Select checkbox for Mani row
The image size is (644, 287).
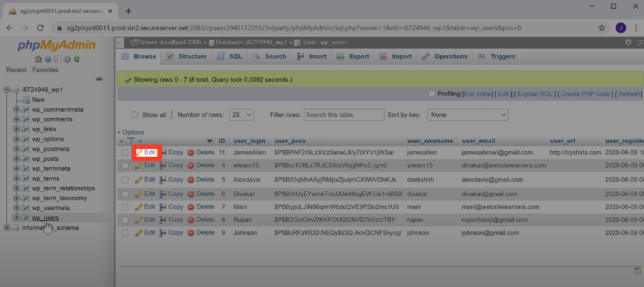tap(125, 207)
